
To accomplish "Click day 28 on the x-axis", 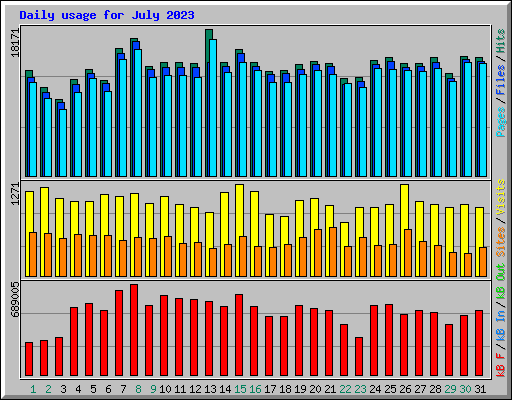I will (x=435, y=389).
